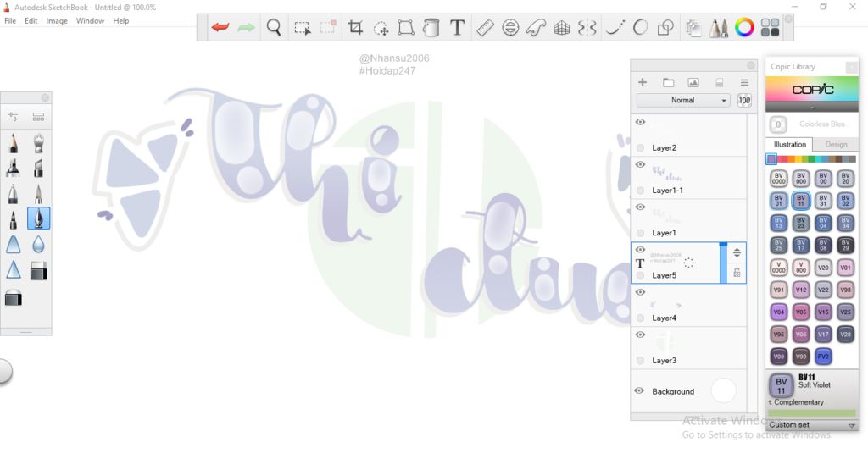Select the Layer4 row
Image resolution: width=868 pixels, height=459 pixels.
[688, 305]
